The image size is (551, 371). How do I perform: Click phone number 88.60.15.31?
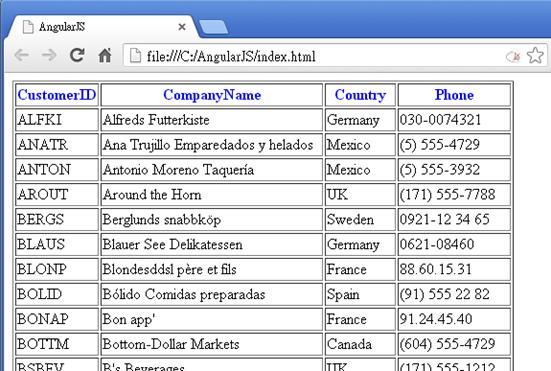454,269
